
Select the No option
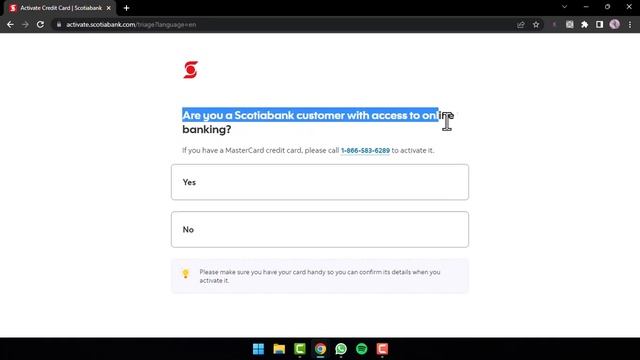(x=320, y=229)
